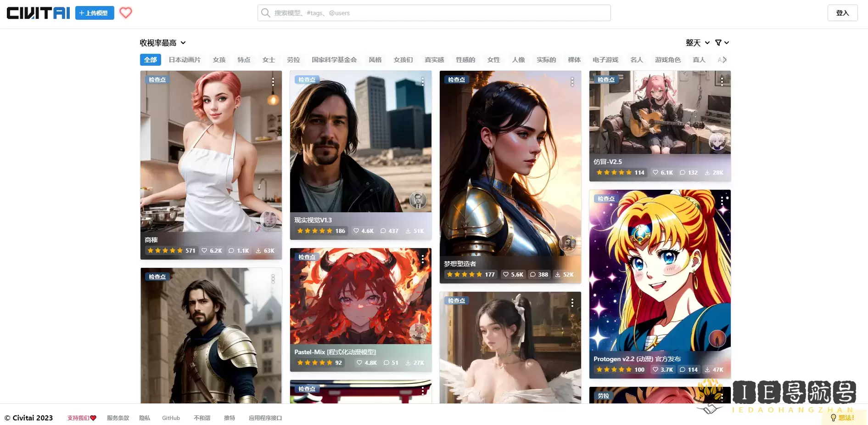Click the red heart icon beside upload button
Viewport: 868px width, 425px height.
click(x=126, y=13)
